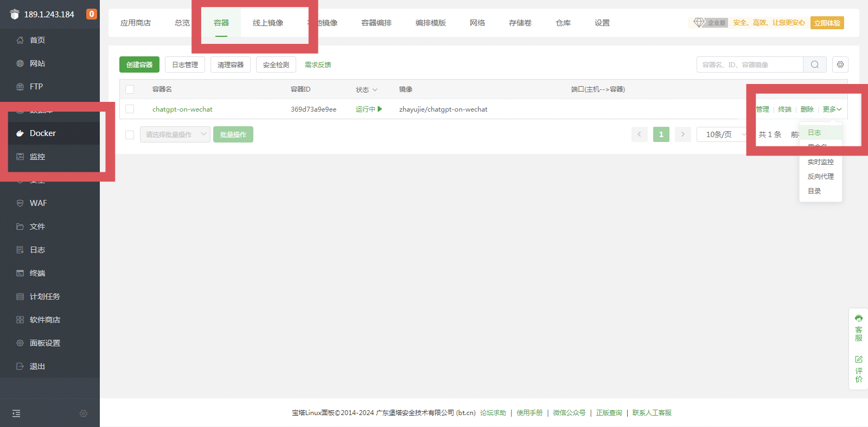Click the home icon beside 首页

point(20,40)
